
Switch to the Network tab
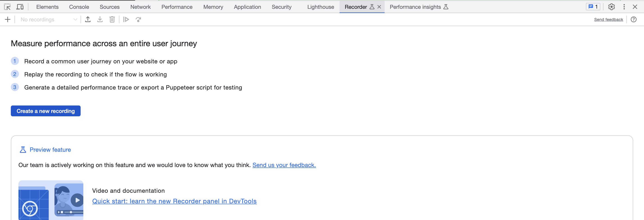[x=140, y=7]
